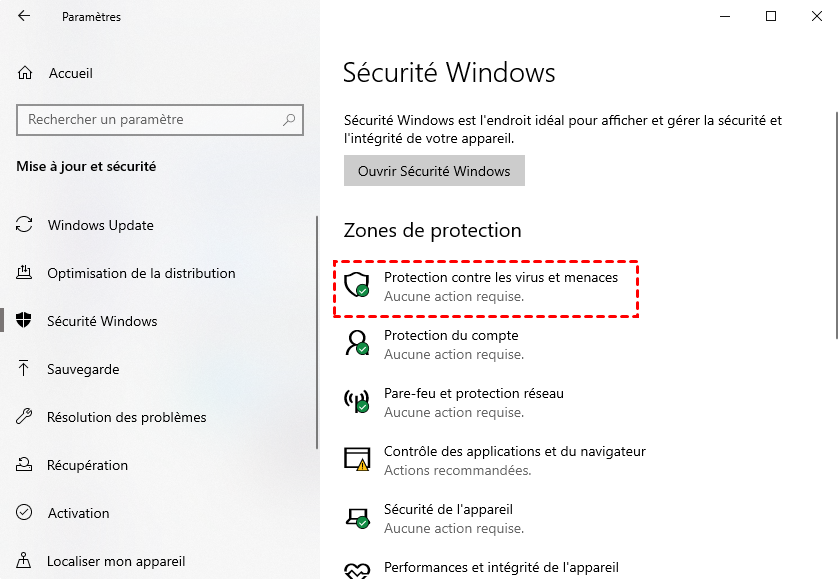Click the search magnifier icon
840x579 pixels.
(x=290, y=120)
